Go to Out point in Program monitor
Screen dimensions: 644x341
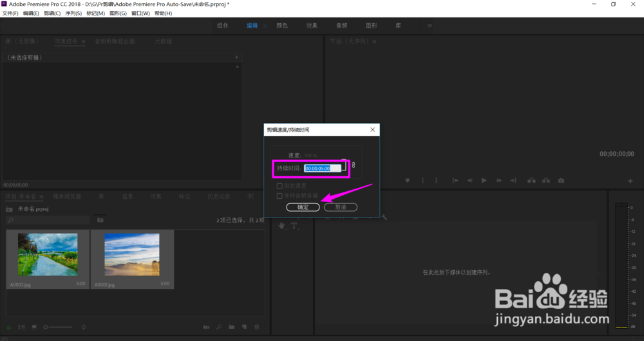(x=513, y=181)
